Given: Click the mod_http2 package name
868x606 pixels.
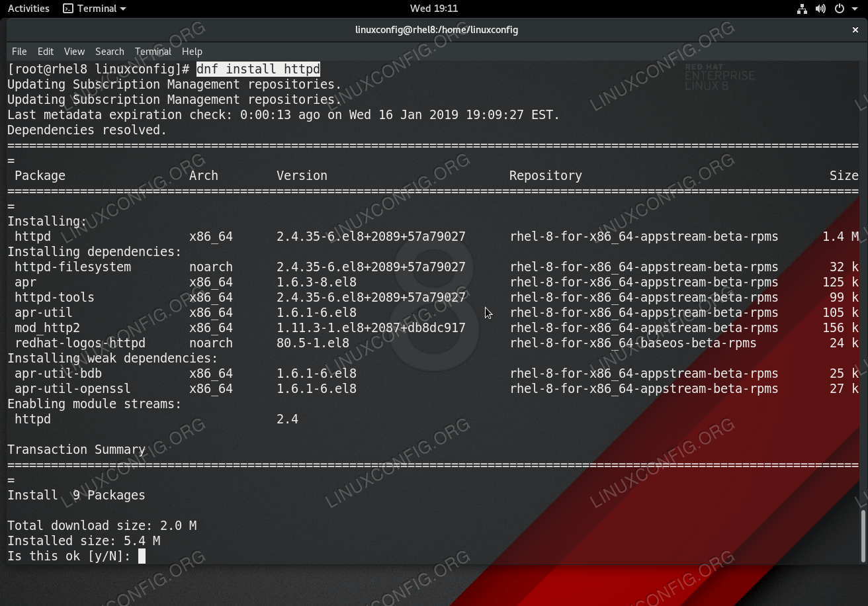Looking at the screenshot, I should coord(47,328).
